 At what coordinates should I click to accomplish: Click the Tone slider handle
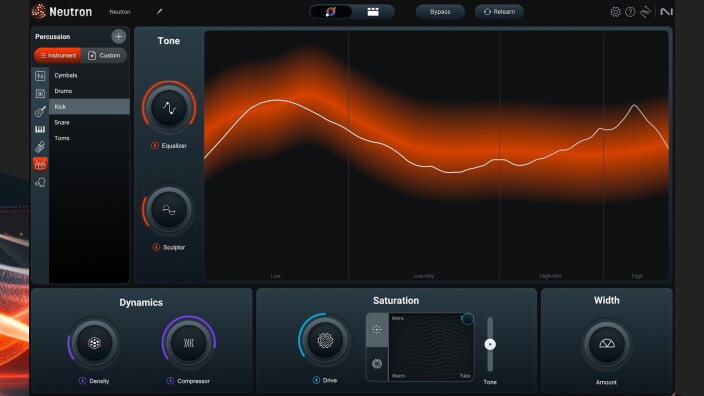click(490, 344)
